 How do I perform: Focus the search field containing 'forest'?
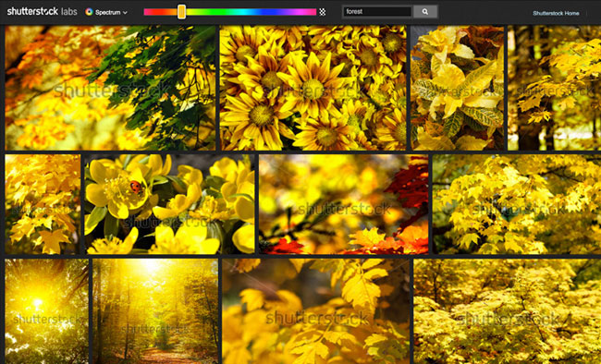pyautogui.click(x=377, y=12)
